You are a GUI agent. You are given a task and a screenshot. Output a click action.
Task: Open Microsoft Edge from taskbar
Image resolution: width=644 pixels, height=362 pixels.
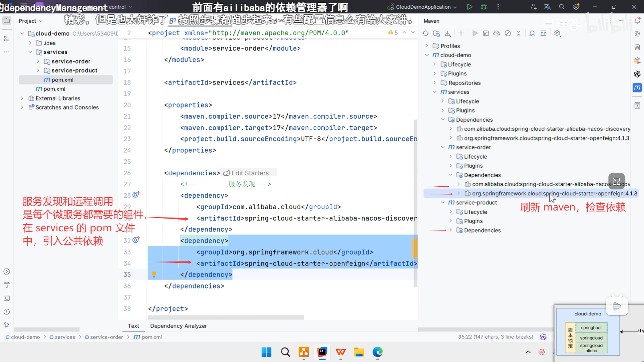pos(377,352)
